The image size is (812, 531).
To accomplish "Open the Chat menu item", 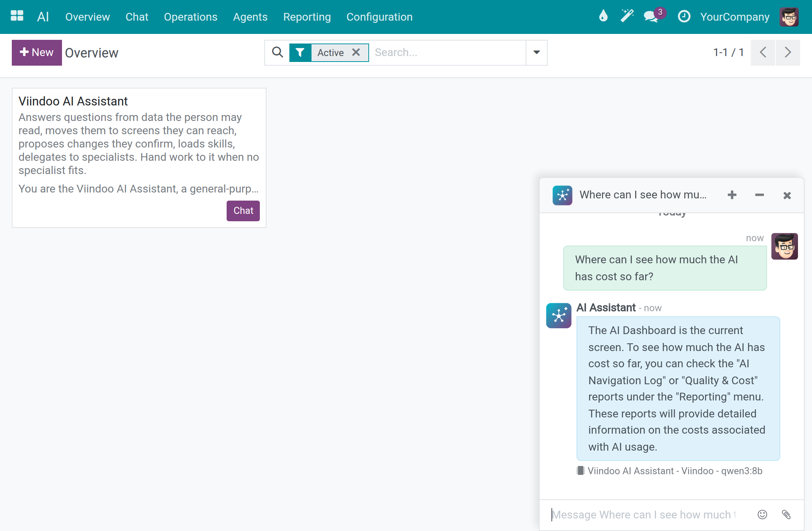I will (137, 17).
